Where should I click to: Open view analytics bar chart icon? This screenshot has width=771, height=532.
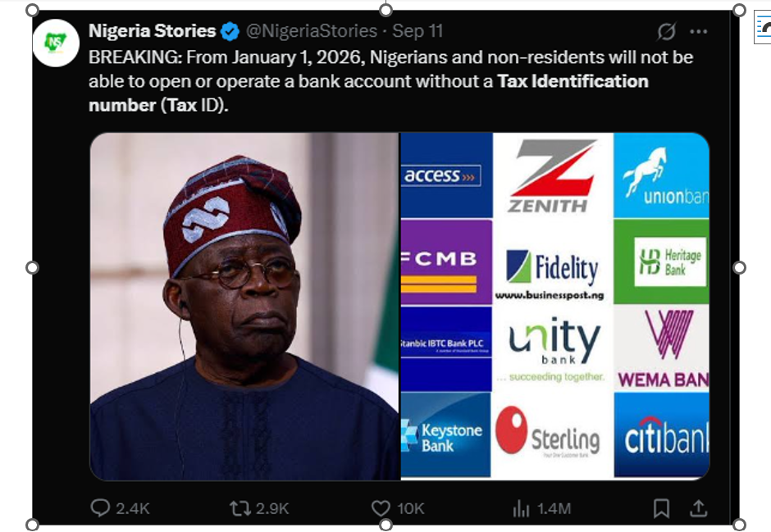pyautogui.click(x=521, y=508)
